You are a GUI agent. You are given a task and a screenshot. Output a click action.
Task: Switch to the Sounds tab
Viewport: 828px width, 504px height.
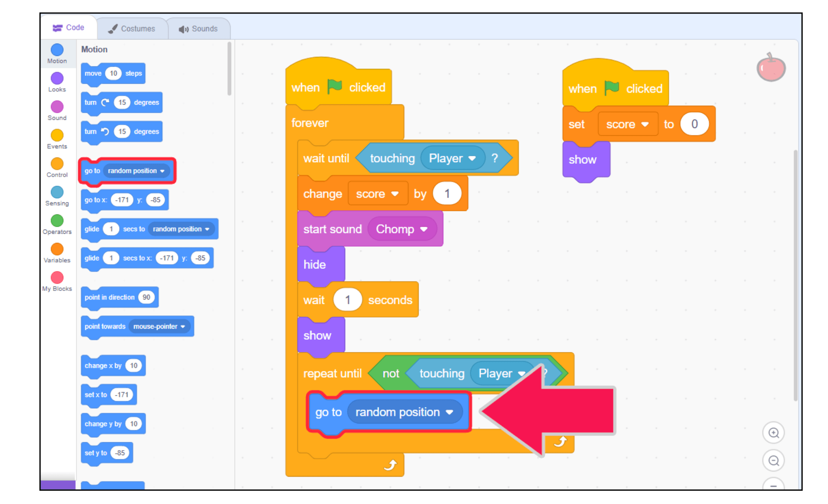pyautogui.click(x=198, y=29)
